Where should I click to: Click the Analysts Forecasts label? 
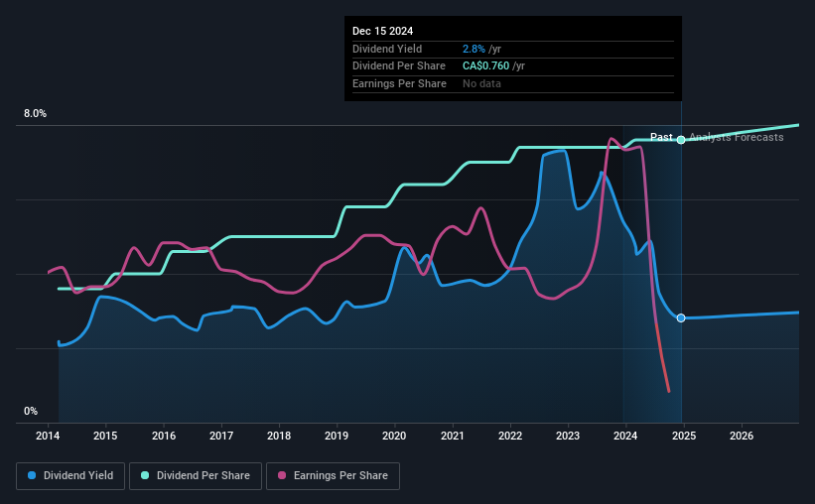(x=737, y=137)
